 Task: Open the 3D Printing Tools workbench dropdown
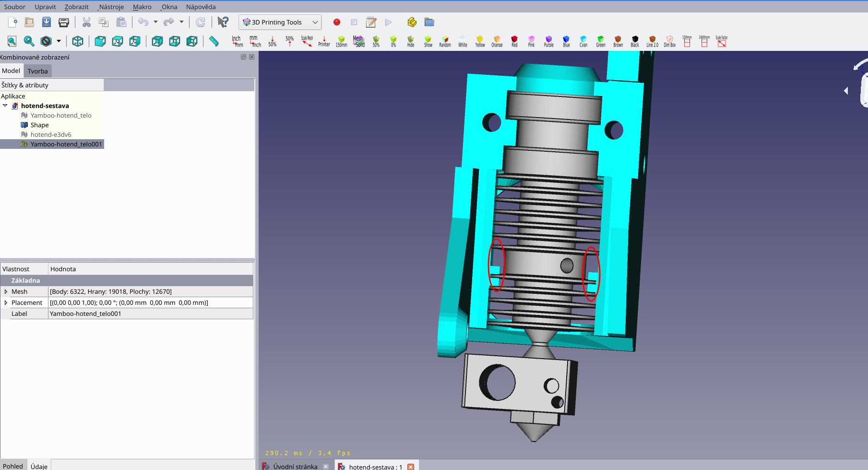(x=280, y=22)
